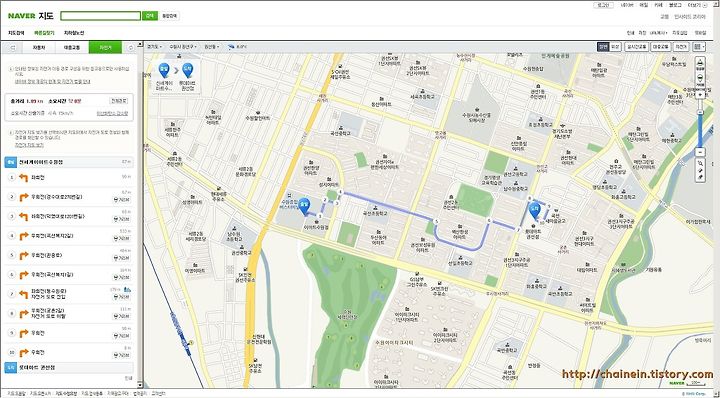
Task: Click the elevation icon on step 7
Action: [x=128, y=290]
